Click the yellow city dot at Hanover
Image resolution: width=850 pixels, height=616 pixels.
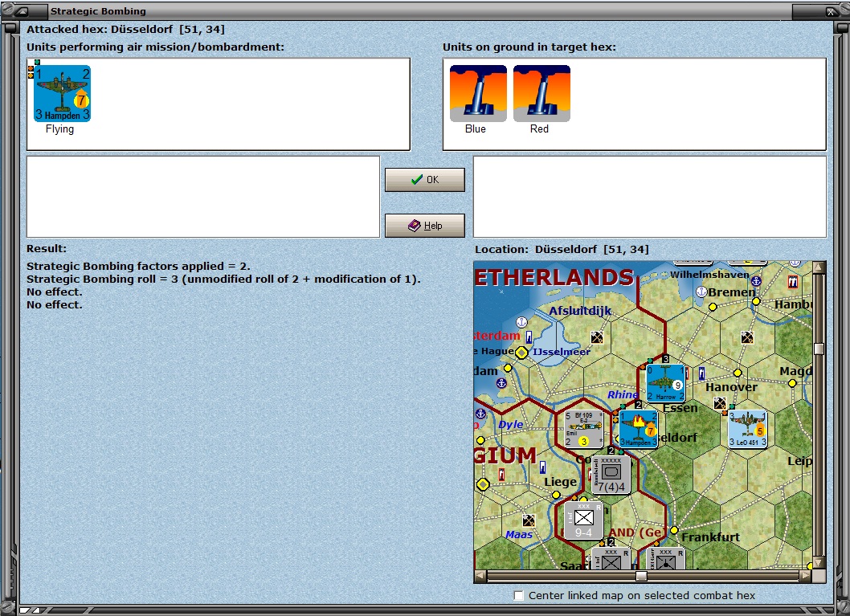pos(738,373)
